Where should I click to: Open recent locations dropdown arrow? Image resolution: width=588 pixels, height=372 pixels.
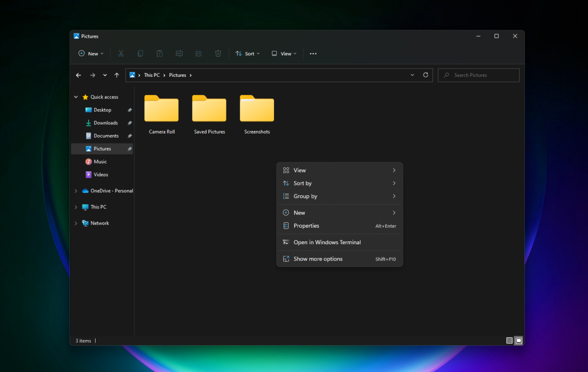(x=105, y=75)
